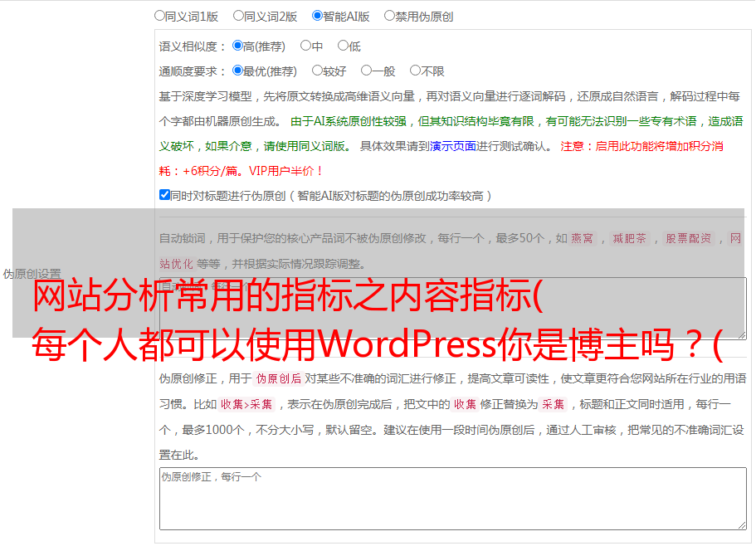The image size is (756, 546).
Task: Select the 同义词1版 radio option
Action: pyautogui.click(x=159, y=16)
